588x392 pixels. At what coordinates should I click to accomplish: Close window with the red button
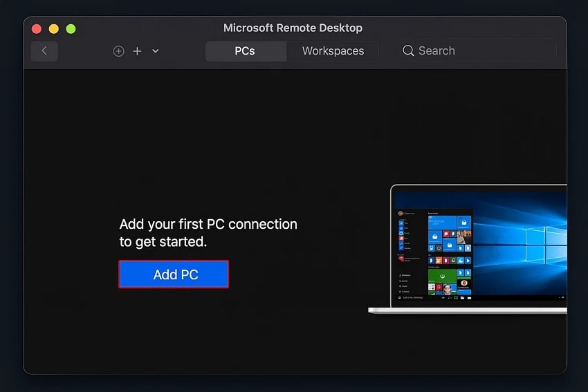(37, 29)
